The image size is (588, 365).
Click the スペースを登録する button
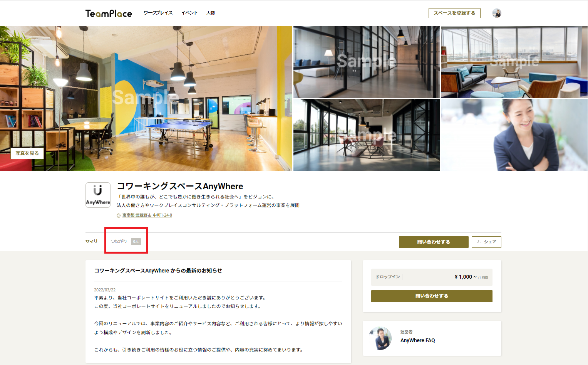454,13
